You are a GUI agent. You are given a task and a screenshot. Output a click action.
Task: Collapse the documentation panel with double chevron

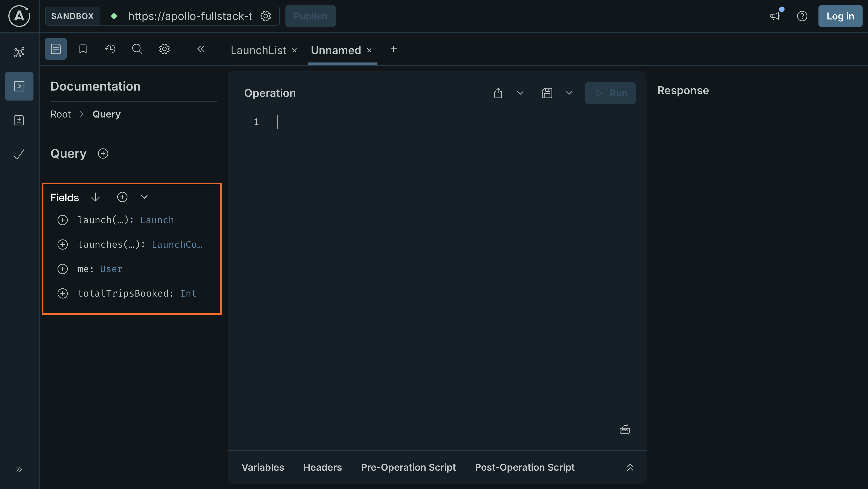[x=201, y=49]
